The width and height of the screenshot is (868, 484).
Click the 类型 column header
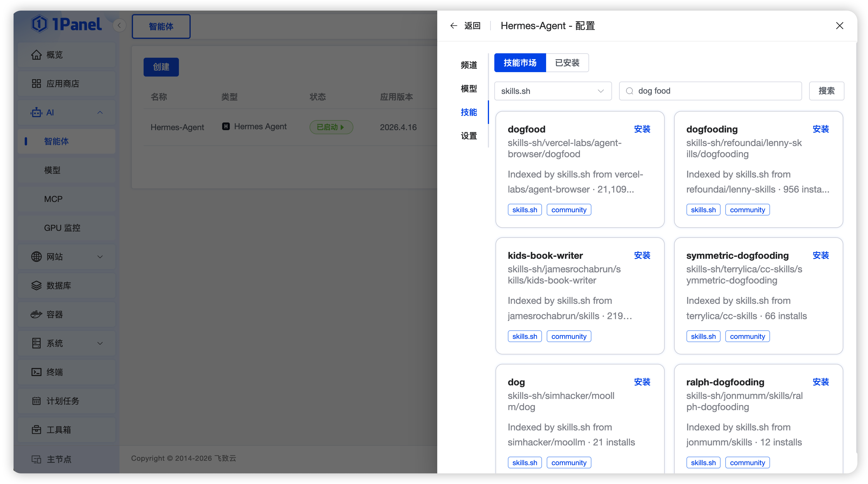tap(229, 97)
